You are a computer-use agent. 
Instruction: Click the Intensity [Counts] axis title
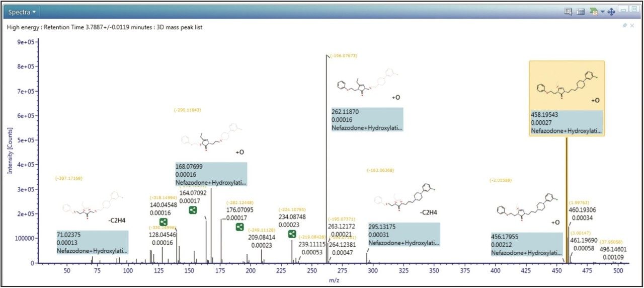click(10, 151)
